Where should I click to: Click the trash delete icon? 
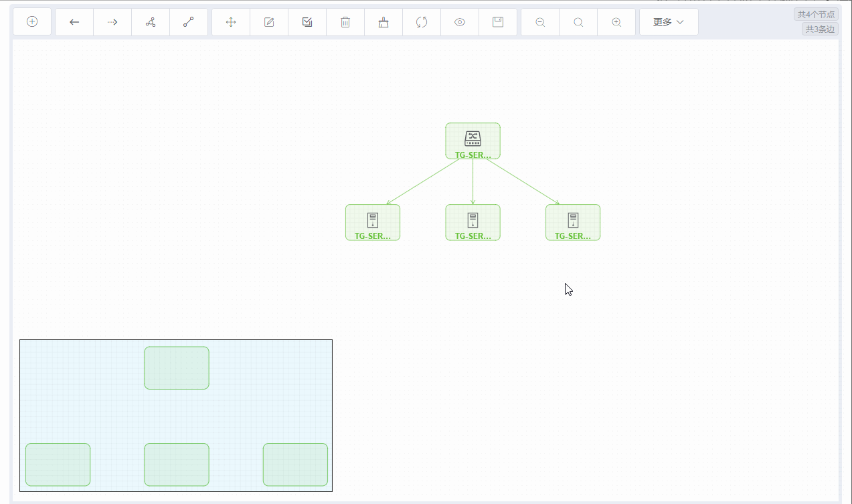(x=345, y=22)
